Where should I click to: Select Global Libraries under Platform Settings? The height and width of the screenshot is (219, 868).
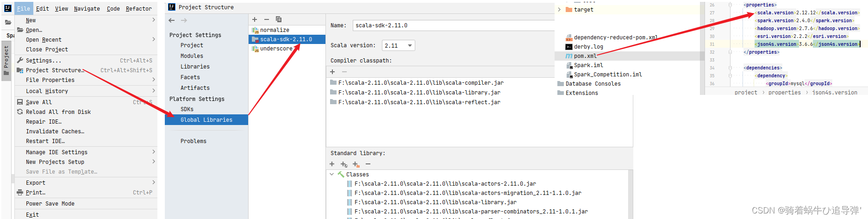coord(206,120)
